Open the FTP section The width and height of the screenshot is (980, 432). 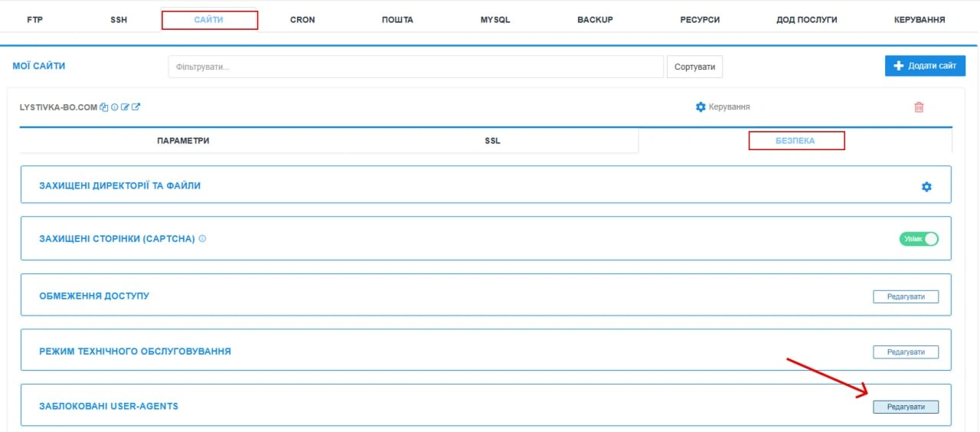point(34,20)
